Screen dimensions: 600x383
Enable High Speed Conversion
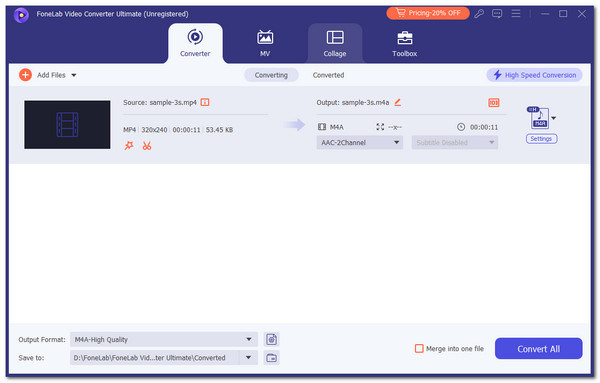(x=535, y=75)
